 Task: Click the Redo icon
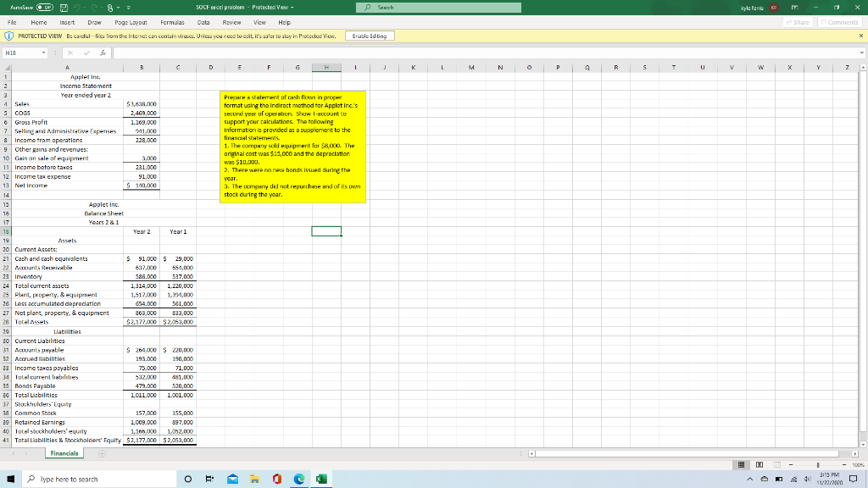click(93, 7)
